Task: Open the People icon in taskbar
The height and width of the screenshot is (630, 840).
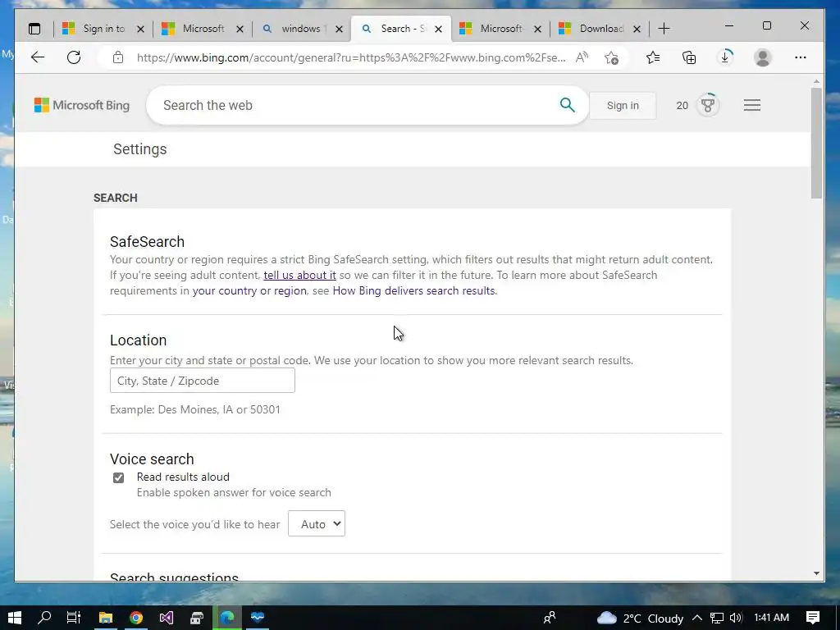Action: pos(550,619)
